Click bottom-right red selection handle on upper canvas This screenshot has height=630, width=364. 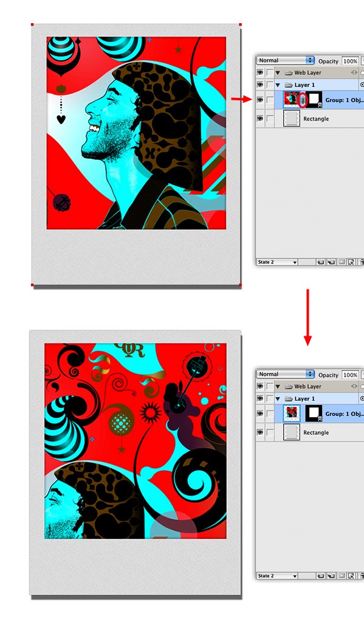(240, 285)
